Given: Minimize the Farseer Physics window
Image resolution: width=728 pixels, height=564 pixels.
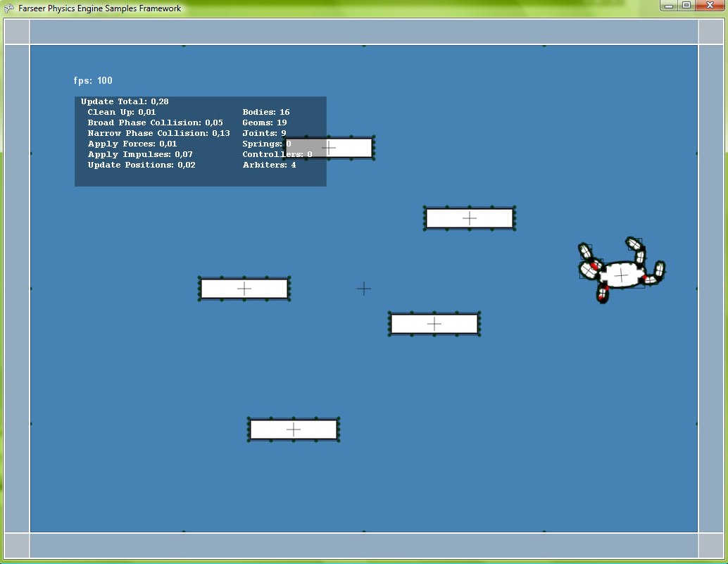Looking at the screenshot, I should click(x=669, y=6).
